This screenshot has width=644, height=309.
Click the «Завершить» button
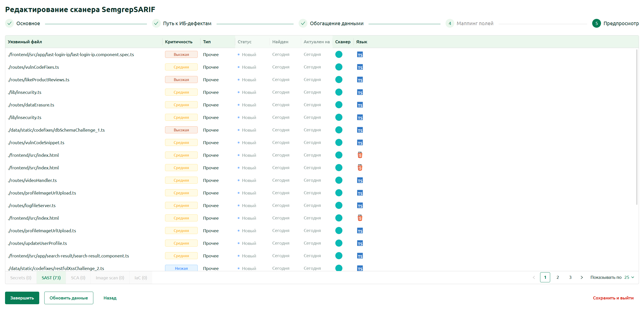coord(22,298)
